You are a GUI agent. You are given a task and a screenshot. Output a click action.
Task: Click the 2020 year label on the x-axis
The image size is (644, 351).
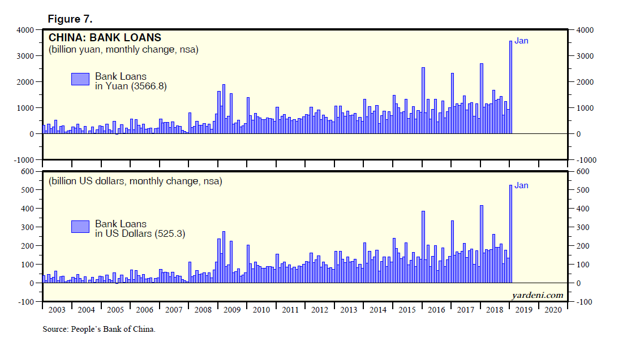click(552, 310)
